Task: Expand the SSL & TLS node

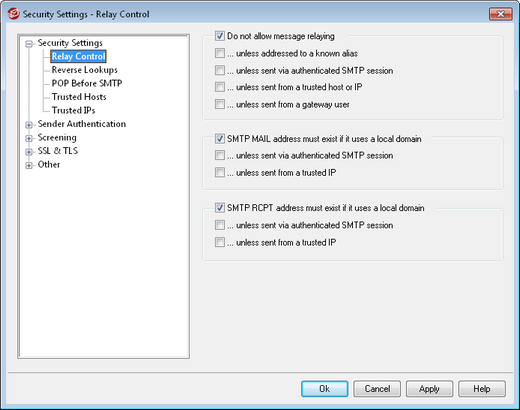Action: [29, 152]
